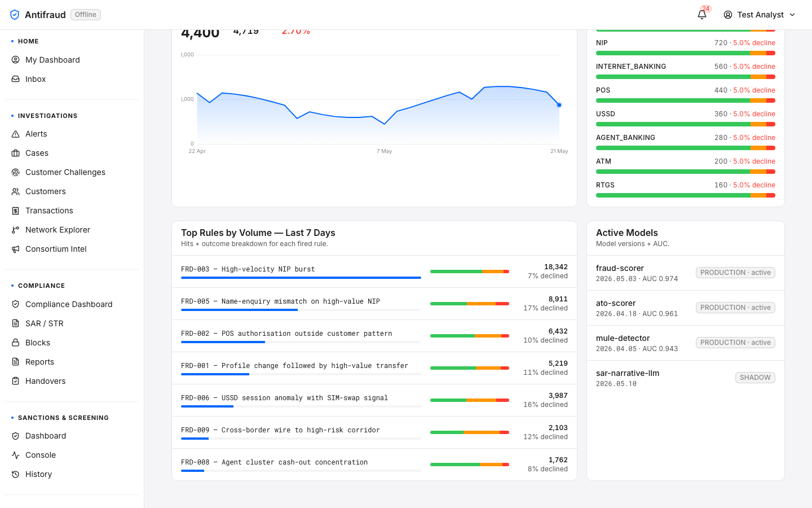The image size is (812, 508).
Task: Open Customer Challenges page
Action: 72,172
